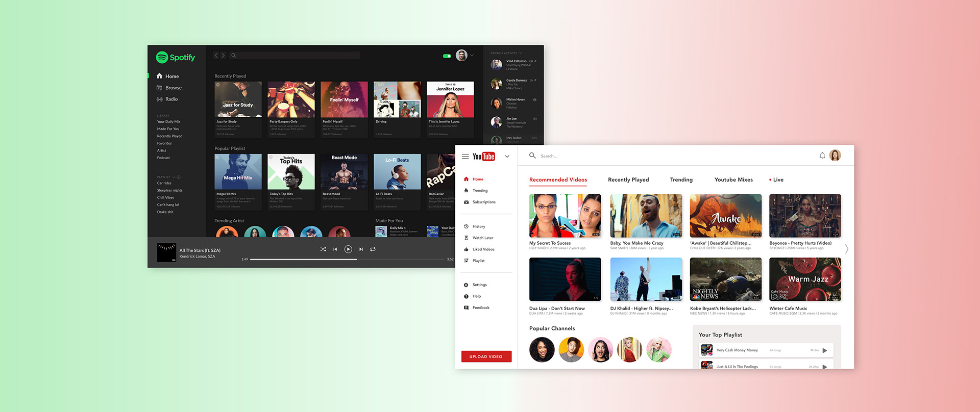980x412 pixels.
Task: Open Feedback in YouTube sidebar
Action: point(476,307)
